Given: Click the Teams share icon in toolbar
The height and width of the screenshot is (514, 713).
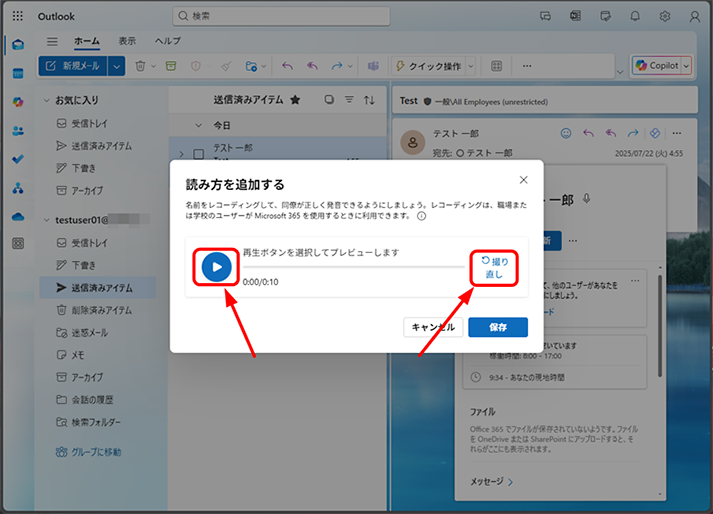Looking at the screenshot, I should click(x=373, y=66).
